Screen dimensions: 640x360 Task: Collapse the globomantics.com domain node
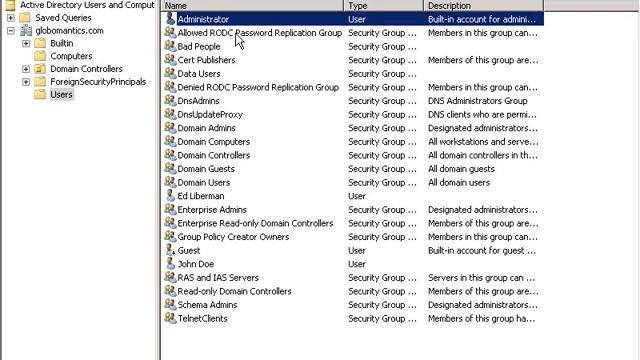11,31
